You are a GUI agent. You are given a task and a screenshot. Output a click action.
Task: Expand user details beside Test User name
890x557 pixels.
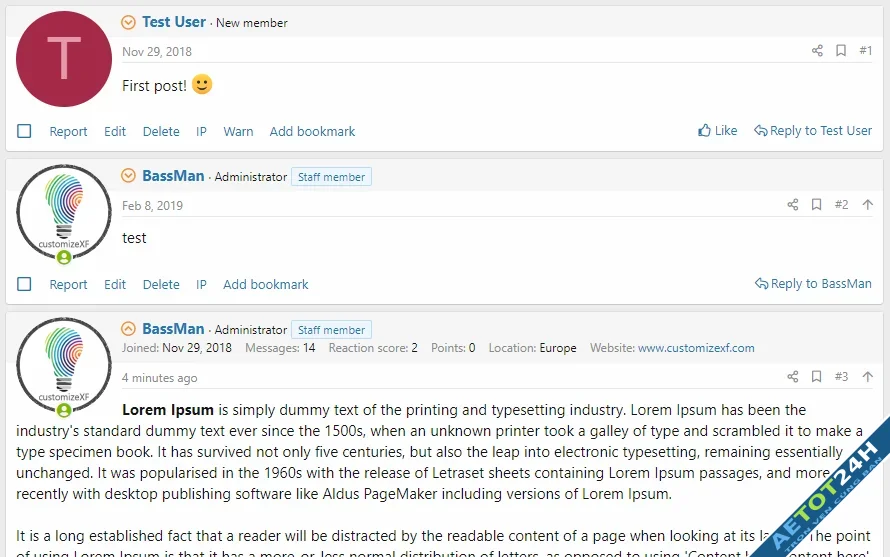tap(128, 22)
